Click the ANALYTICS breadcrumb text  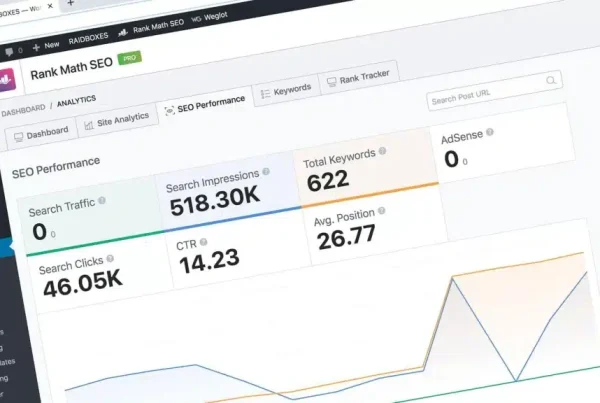[x=77, y=101]
